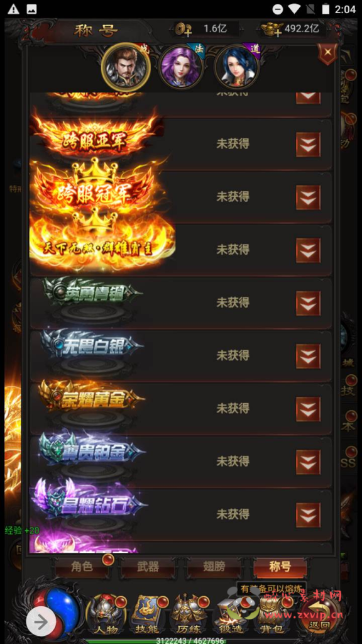This screenshot has height=644, width=362.
Task: Expand the 跨服亚军 title details
Action: pos(308,144)
